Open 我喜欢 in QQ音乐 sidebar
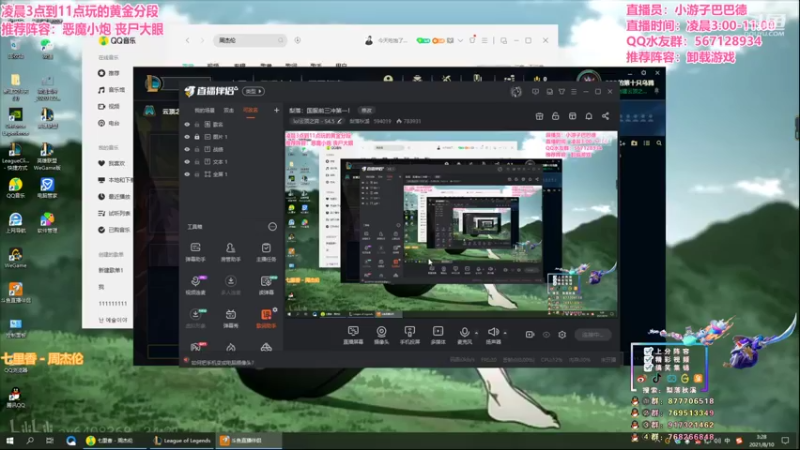Viewport: 800px width, 450px height. pyautogui.click(x=111, y=163)
